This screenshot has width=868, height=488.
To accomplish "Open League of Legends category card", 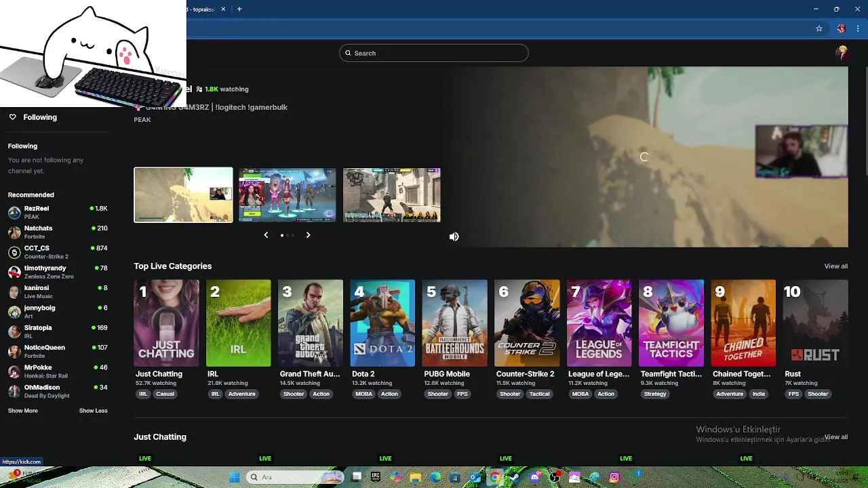I will tap(599, 323).
